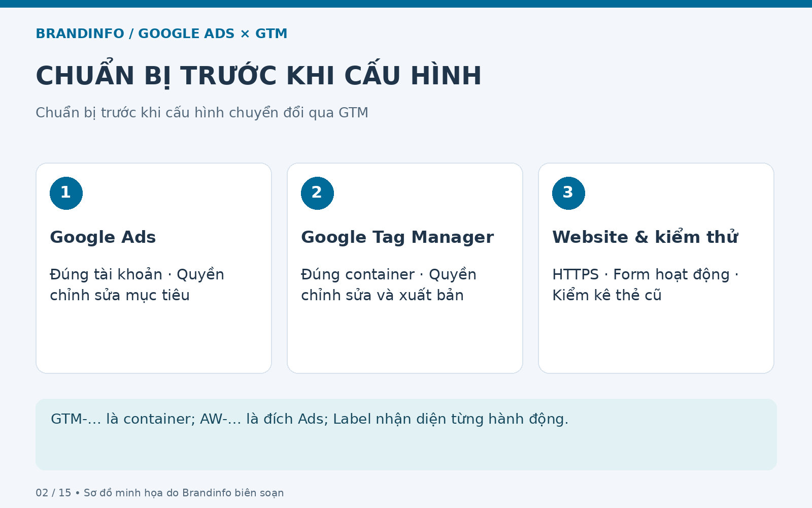Click text Đúng tài khoản · Quyền chỉnh sửa mục tiêu
812x508 pixels.
tap(137, 284)
